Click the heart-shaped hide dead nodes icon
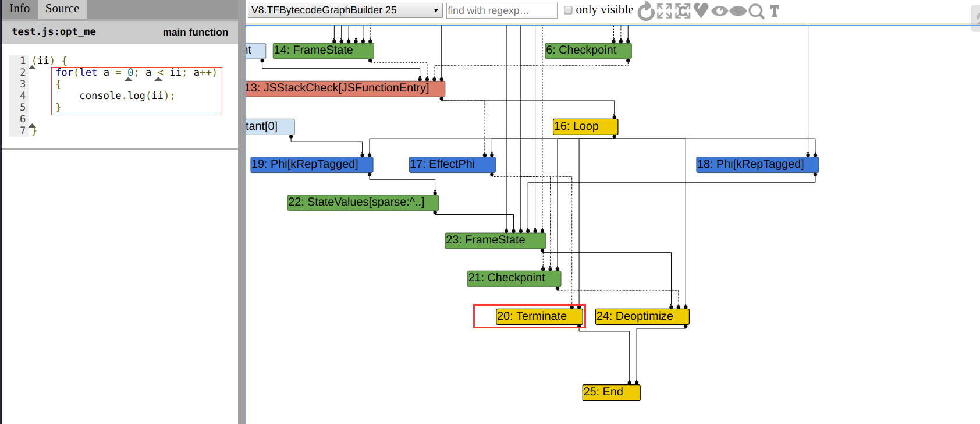 [x=701, y=10]
